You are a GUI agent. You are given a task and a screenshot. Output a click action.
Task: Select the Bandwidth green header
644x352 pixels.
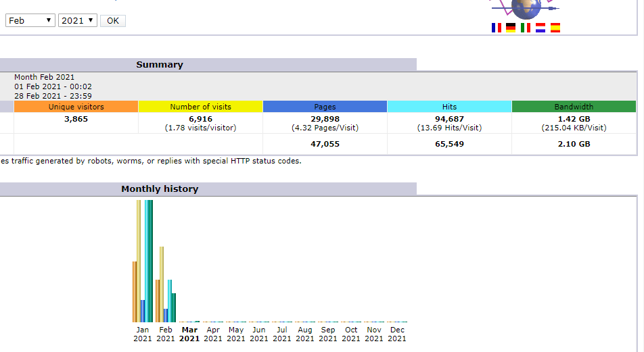pyautogui.click(x=574, y=107)
